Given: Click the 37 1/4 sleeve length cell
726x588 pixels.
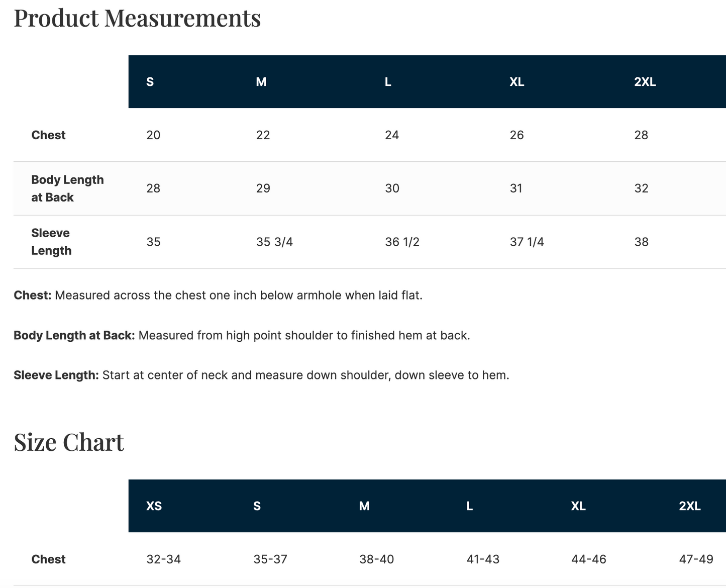Looking at the screenshot, I should (x=527, y=242).
